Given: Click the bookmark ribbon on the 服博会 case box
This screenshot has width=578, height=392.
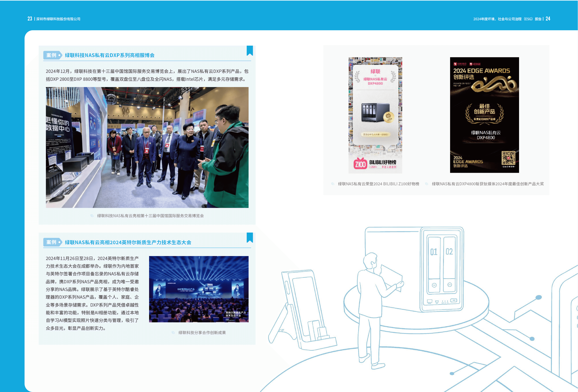Looking at the screenshot, I should tap(250, 51).
